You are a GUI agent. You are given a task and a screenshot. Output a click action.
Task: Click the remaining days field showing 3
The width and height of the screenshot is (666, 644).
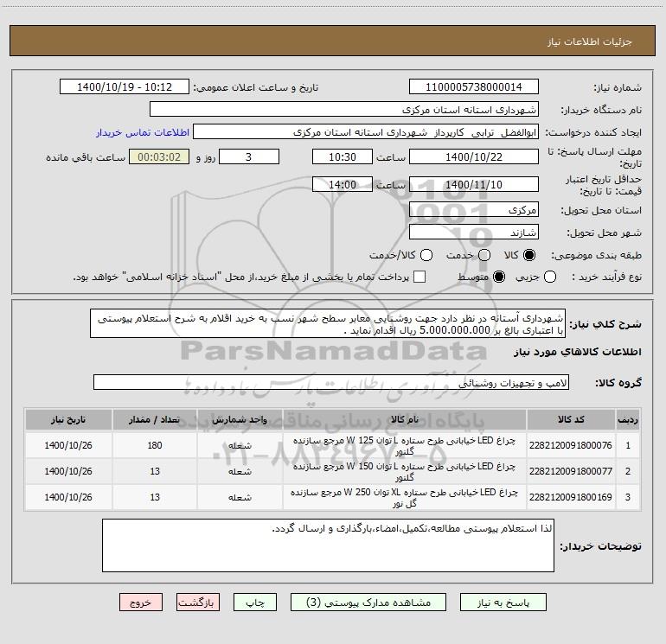[x=249, y=157]
